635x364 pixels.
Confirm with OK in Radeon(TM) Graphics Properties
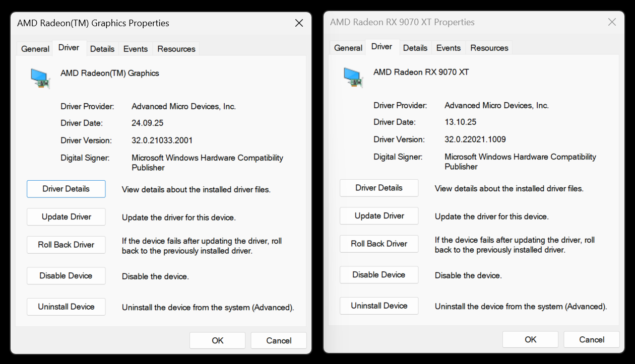pos(218,340)
